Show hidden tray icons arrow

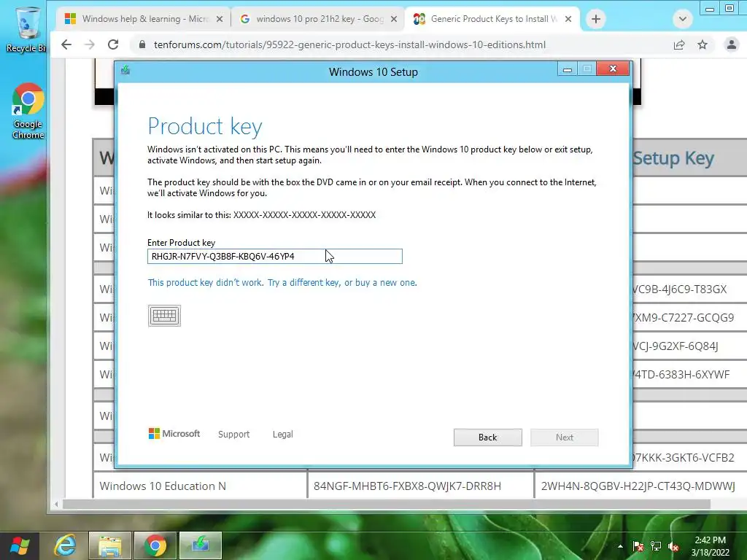(620, 546)
